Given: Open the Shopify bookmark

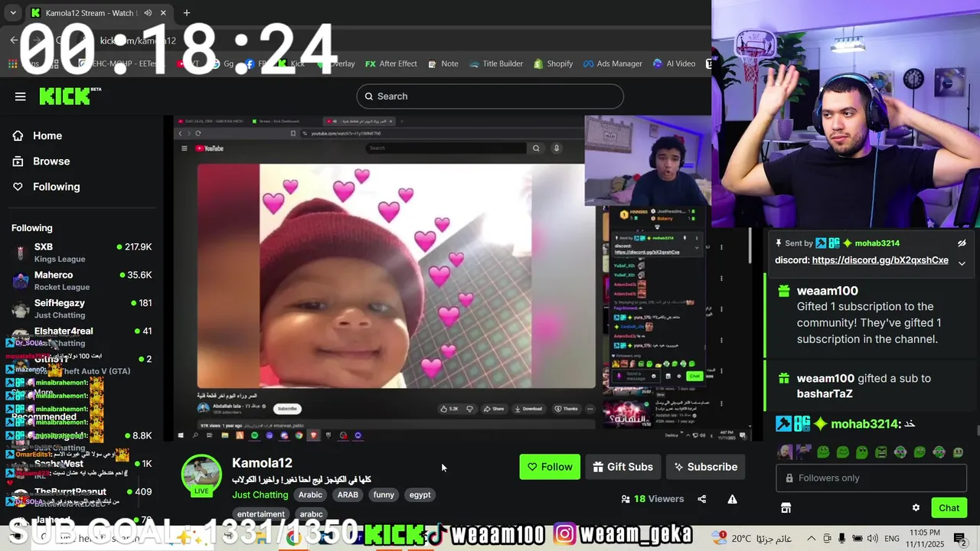Looking at the screenshot, I should click(554, 64).
